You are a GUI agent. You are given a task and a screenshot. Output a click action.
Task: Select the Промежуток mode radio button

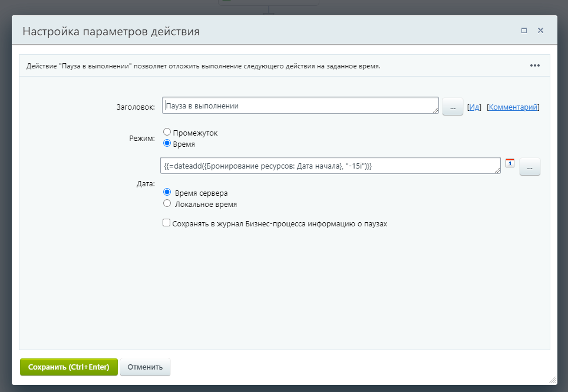(167, 133)
